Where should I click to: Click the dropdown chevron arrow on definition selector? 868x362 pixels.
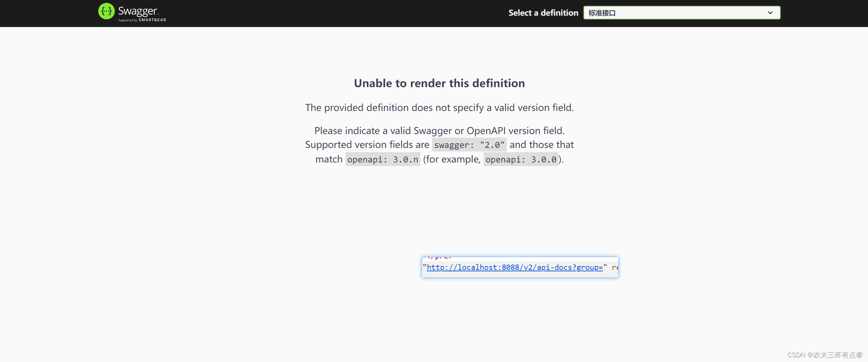click(770, 12)
